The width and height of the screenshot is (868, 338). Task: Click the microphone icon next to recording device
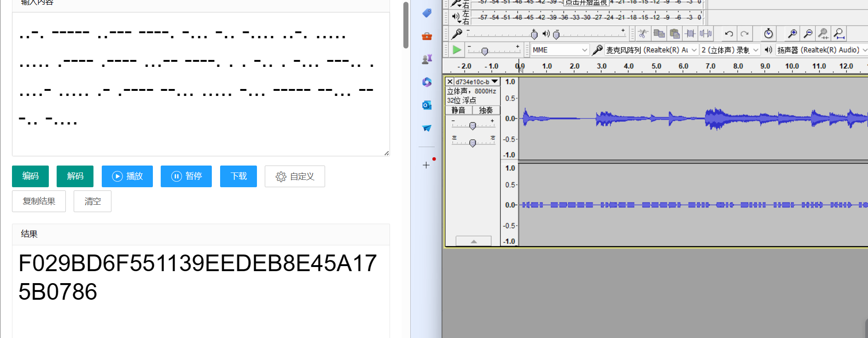(597, 50)
